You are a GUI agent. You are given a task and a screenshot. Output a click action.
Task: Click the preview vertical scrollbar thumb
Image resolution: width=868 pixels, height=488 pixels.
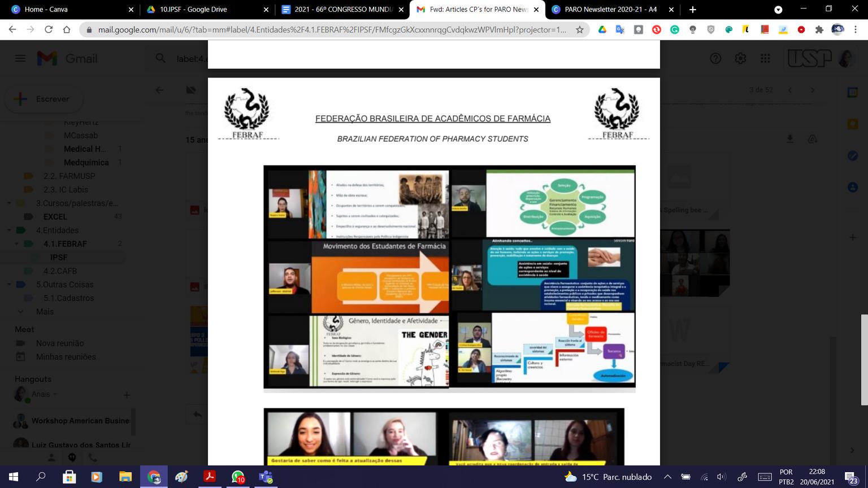pos(864,360)
